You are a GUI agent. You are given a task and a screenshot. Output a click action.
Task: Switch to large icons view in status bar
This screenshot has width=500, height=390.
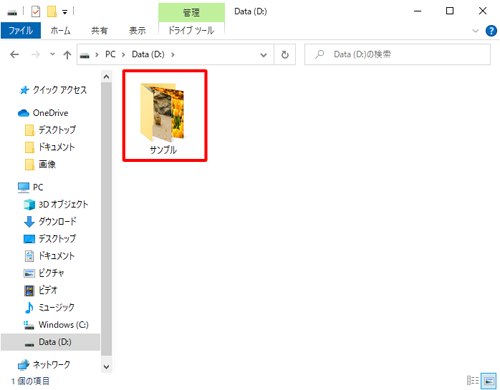tap(488, 380)
